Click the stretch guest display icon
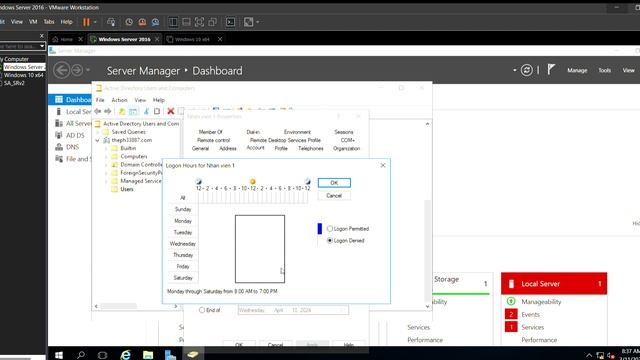 pyautogui.click(x=248, y=22)
